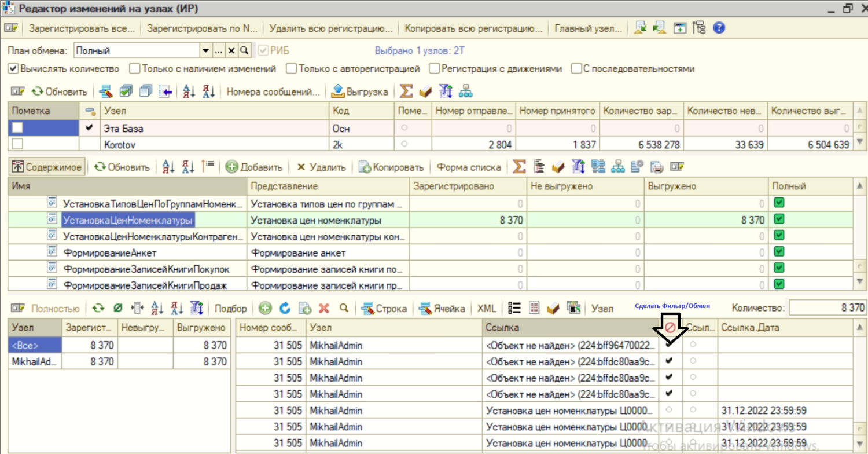Uncheck the Вычислять количество checkbox

coord(13,68)
